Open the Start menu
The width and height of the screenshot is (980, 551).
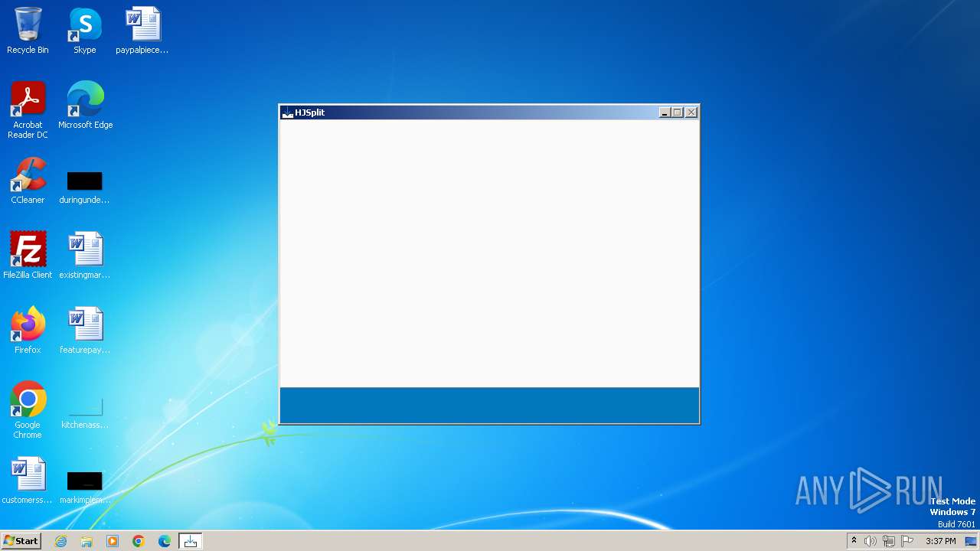[x=21, y=541]
